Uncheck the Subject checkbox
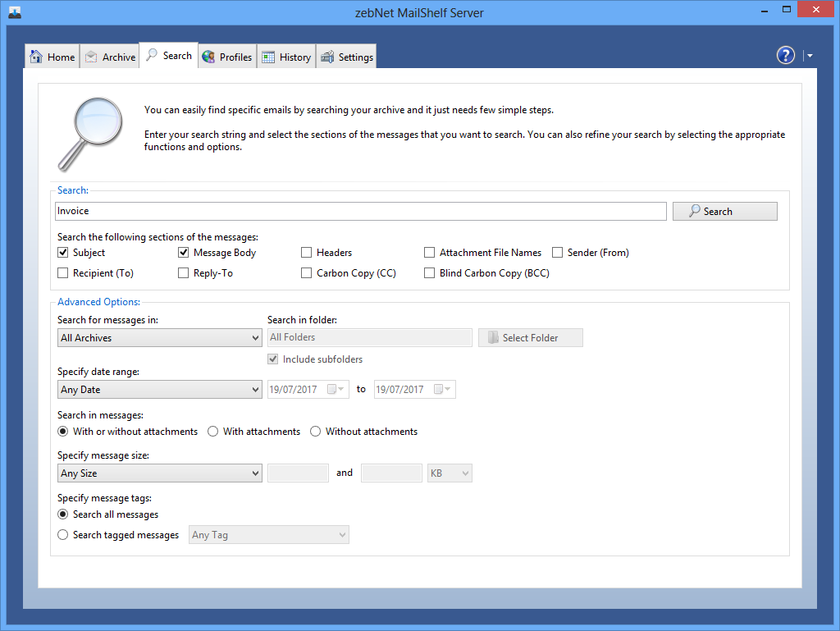This screenshot has width=840, height=631. (x=63, y=253)
